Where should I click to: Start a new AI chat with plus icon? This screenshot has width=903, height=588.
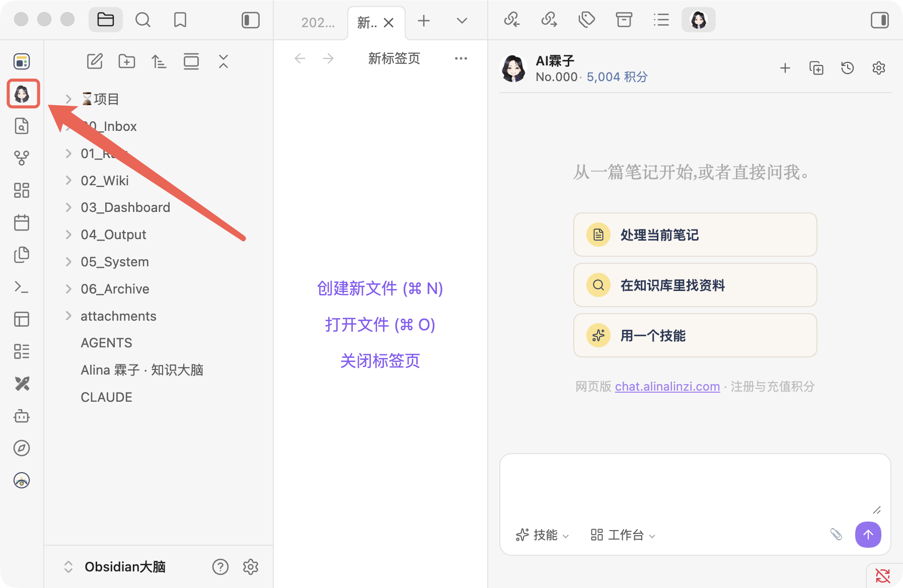pos(785,68)
